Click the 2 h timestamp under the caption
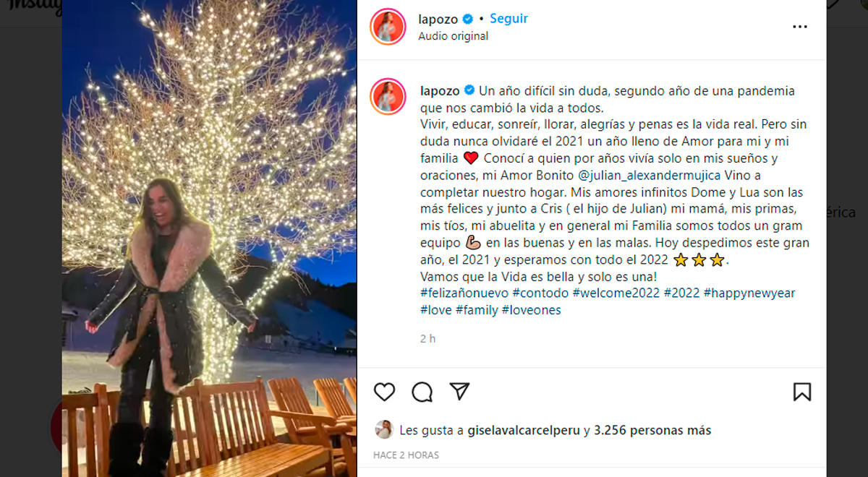This screenshot has width=868, height=477. 427,338
